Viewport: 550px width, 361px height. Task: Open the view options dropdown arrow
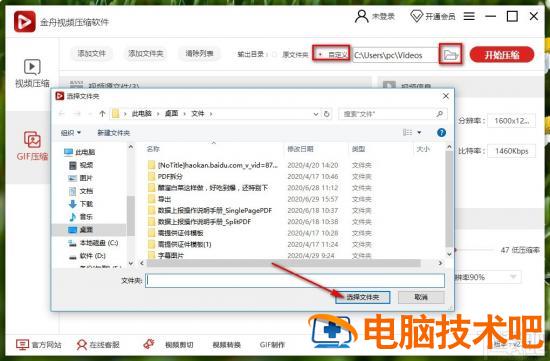[x=419, y=132]
